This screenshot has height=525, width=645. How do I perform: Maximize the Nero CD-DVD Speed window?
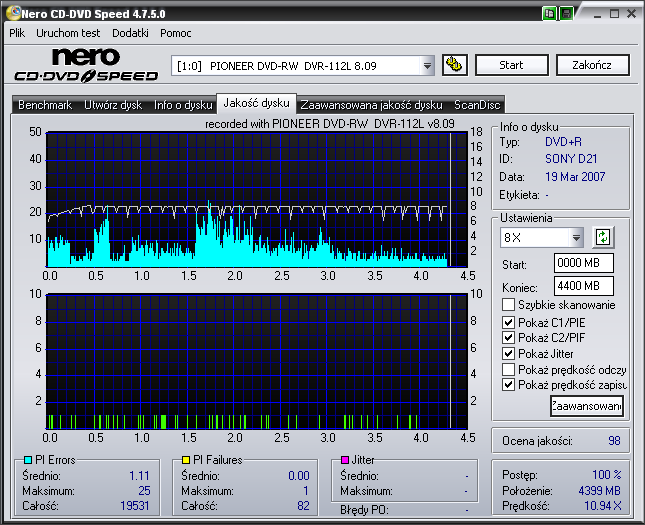tap(615, 14)
